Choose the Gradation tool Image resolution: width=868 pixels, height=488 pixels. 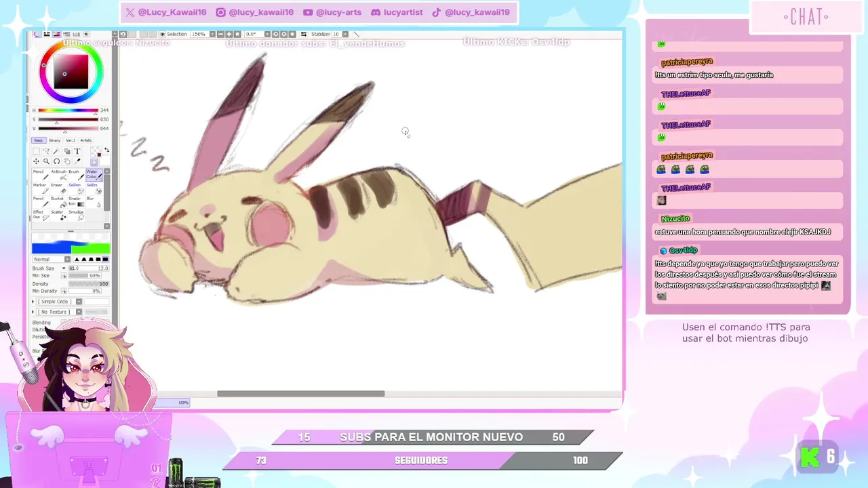(x=77, y=202)
